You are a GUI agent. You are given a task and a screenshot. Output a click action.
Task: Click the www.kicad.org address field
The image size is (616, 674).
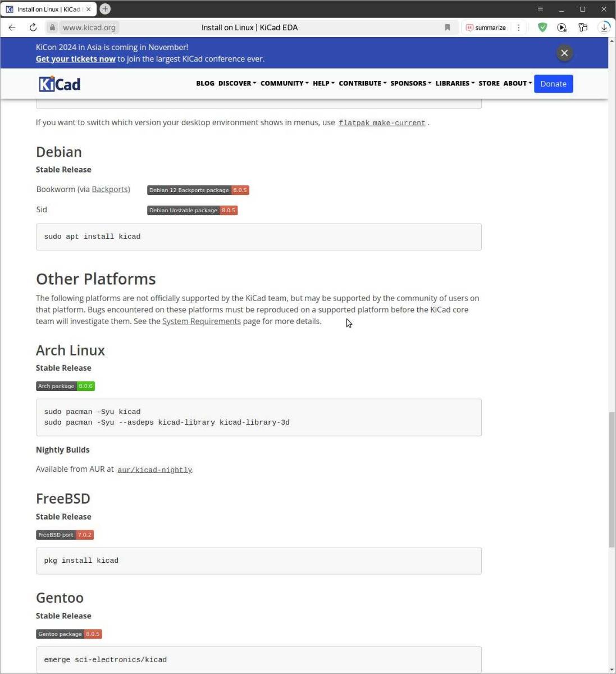89,28
